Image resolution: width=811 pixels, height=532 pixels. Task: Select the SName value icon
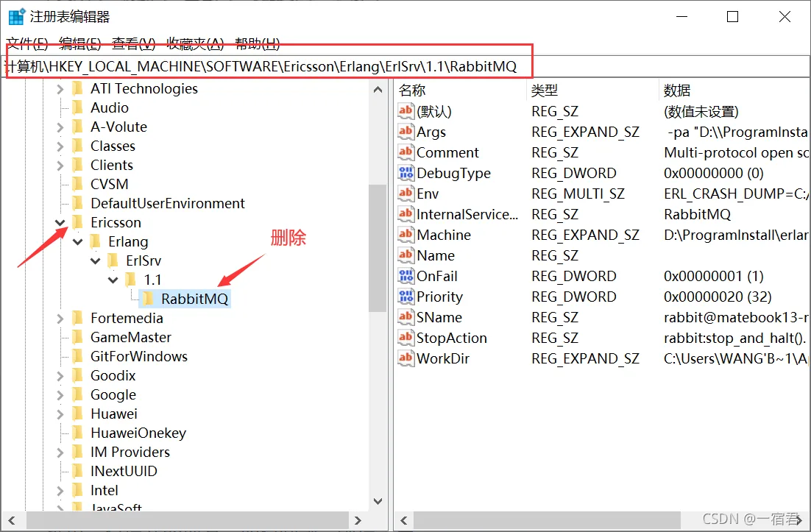405,317
